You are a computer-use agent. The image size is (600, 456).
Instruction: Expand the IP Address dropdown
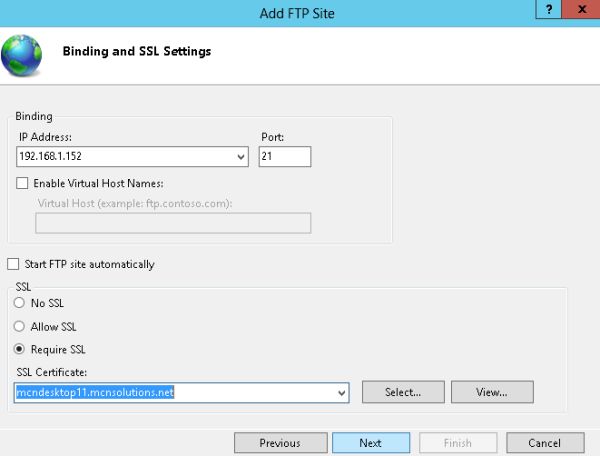(x=242, y=157)
